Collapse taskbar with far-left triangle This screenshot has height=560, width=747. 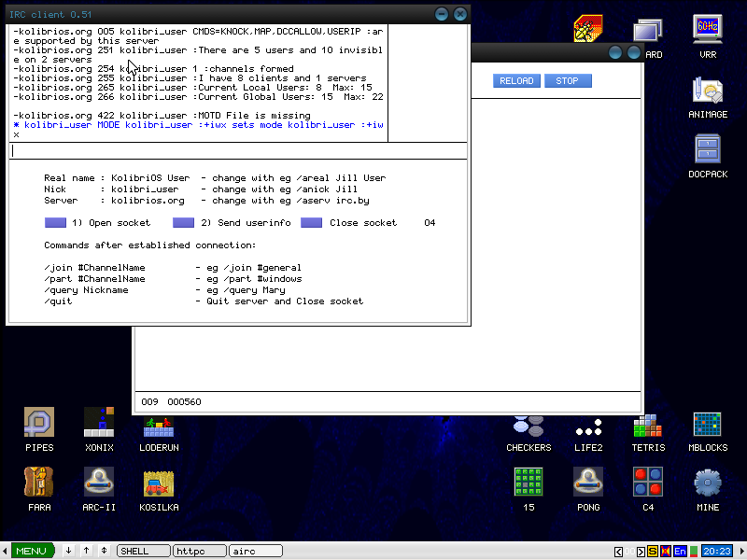tap(5, 551)
